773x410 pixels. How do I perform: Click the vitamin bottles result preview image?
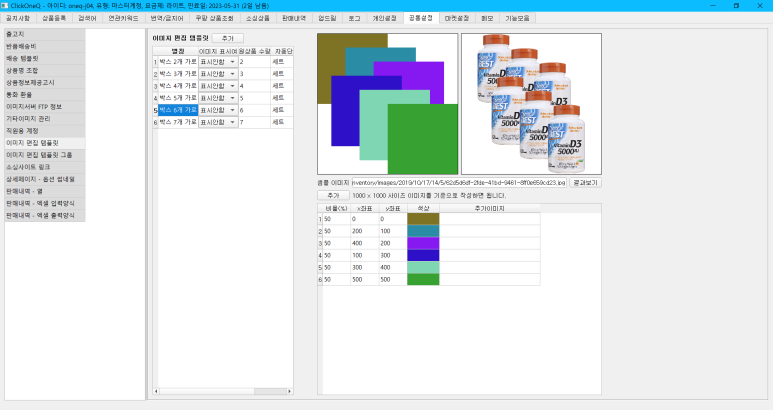coord(531,104)
